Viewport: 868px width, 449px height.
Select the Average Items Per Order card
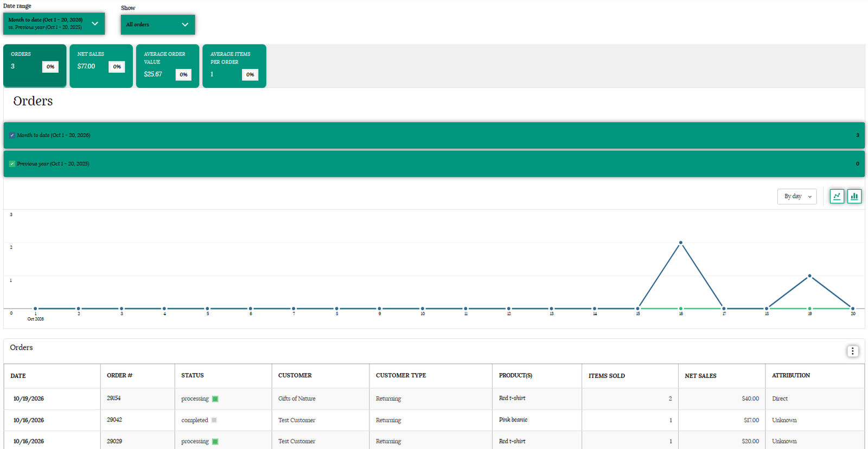click(x=234, y=66)
